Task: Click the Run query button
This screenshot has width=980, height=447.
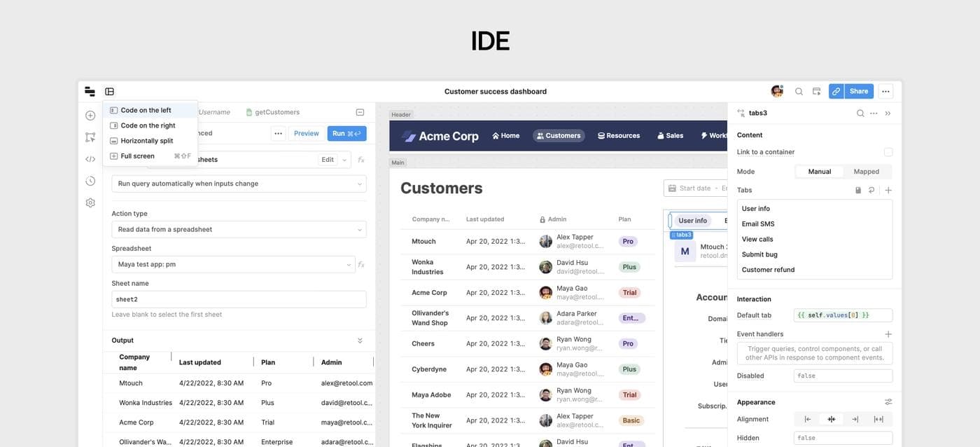Action: [346, 133]
